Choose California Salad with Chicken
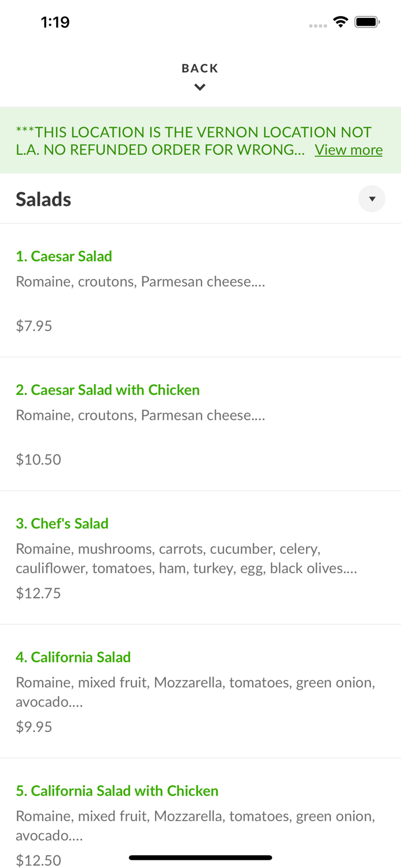 (117, 790)
